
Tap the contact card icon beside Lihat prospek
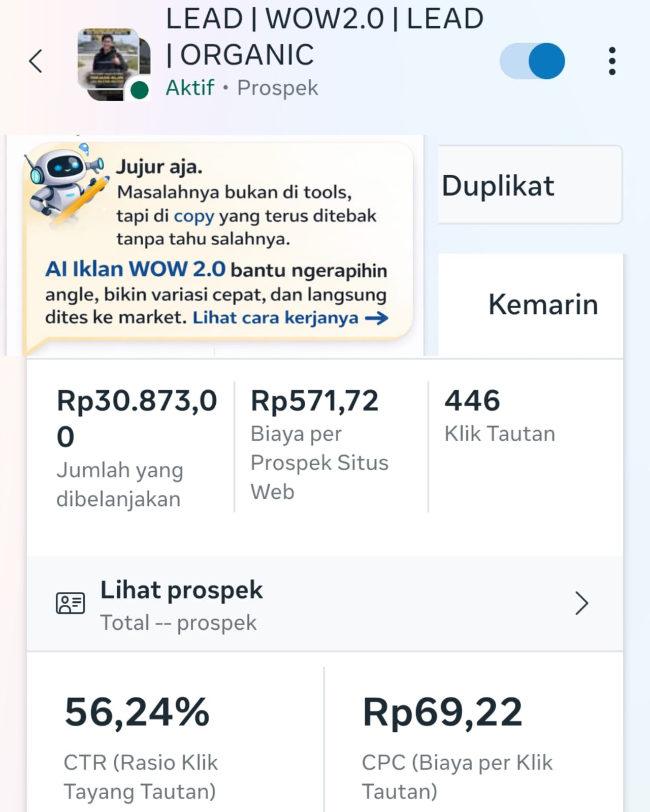[x=70, y=603]
